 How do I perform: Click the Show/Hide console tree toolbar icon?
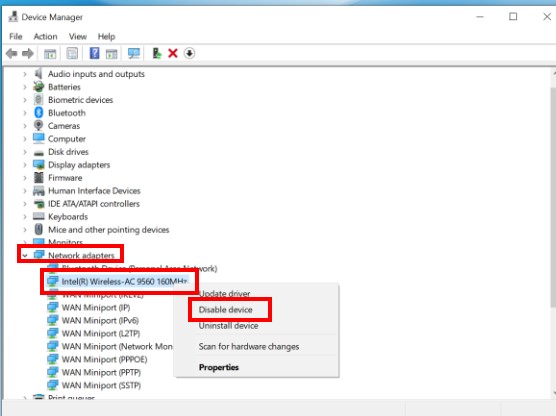pos(50,54)
